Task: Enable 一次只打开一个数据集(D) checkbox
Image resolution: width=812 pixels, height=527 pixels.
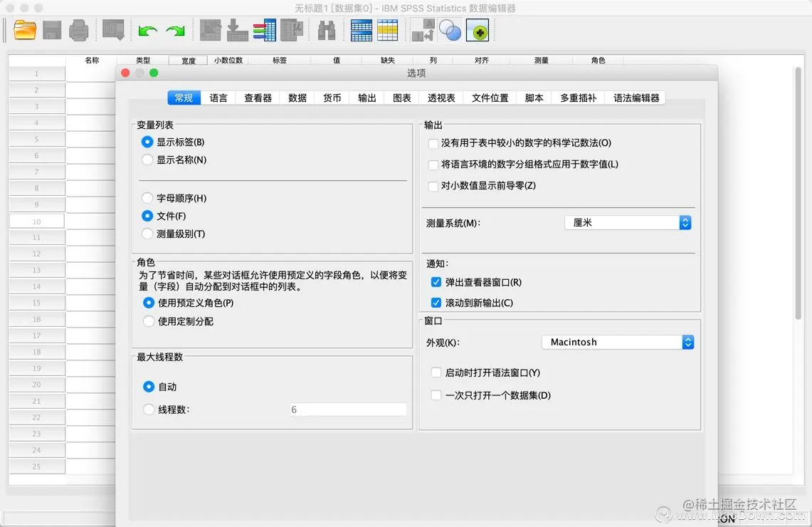Action: click(436, 395)
